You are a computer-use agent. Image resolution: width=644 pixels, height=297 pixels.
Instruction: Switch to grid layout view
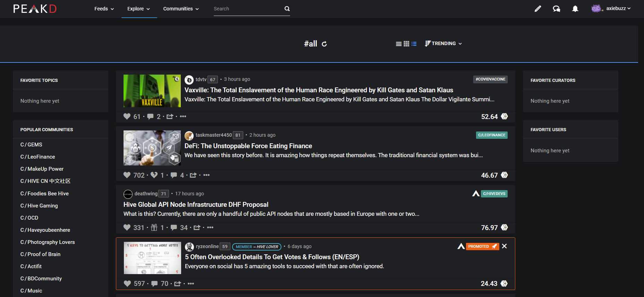[406, 44]
